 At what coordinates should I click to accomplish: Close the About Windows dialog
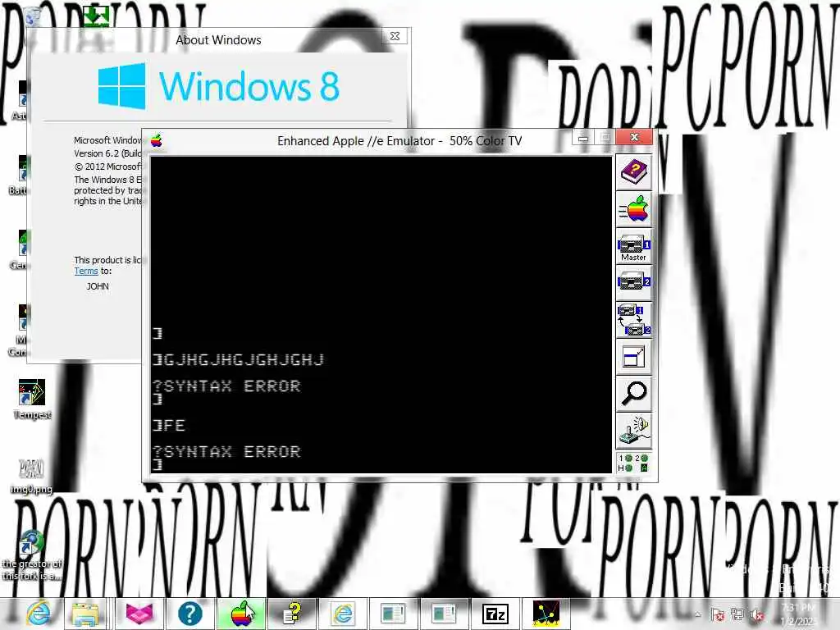pyautogui.click(x=395, y=36)
